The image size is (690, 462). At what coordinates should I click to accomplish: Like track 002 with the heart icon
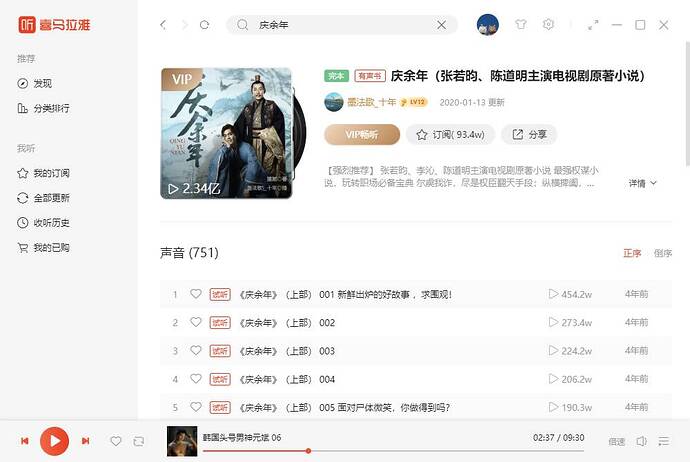[x=196, y=322]
